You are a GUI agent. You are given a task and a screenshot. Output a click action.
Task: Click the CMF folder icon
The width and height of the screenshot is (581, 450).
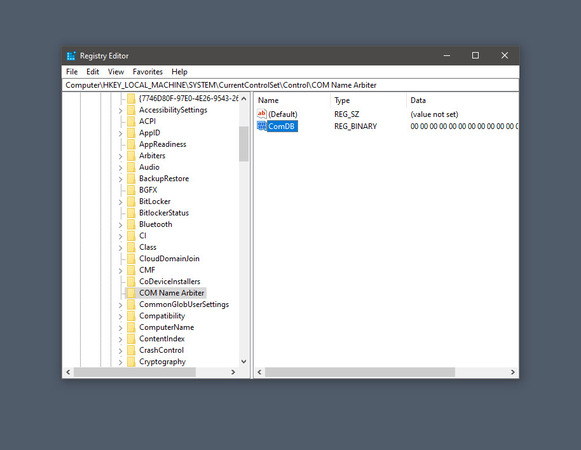coord(131,270)
